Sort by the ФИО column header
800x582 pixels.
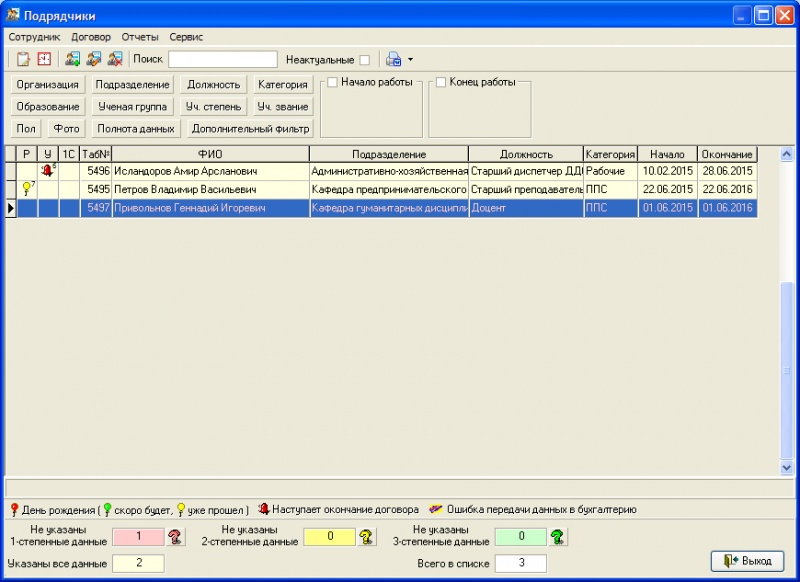point(210,154)
